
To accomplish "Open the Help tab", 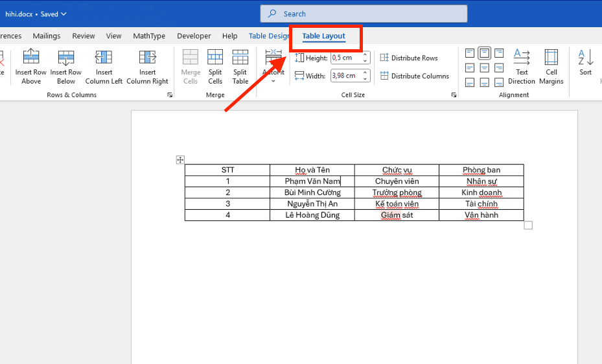I will point(229,36).
